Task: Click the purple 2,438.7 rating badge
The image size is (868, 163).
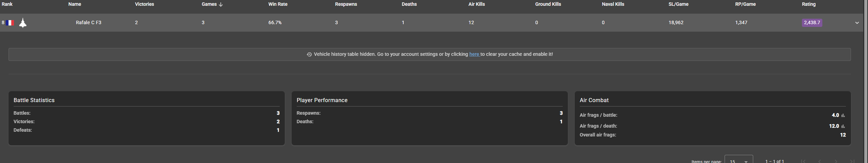Action: 812,23
